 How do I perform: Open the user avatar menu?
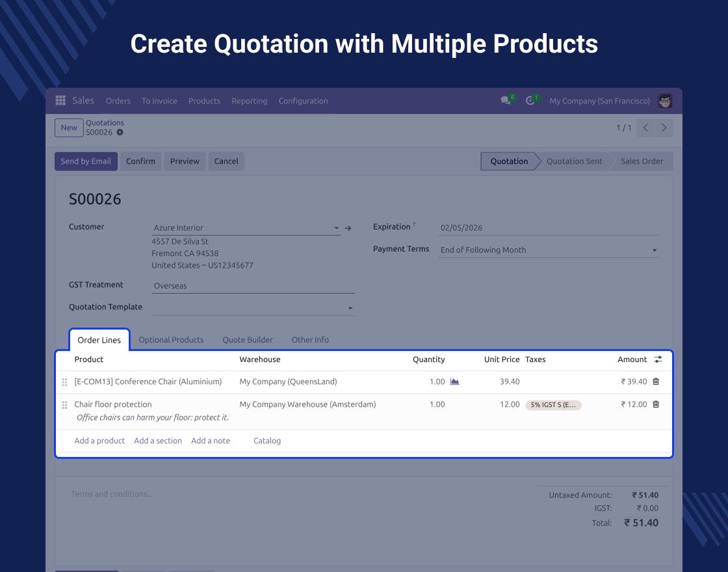pyautogui.click(x=665, y=101)
